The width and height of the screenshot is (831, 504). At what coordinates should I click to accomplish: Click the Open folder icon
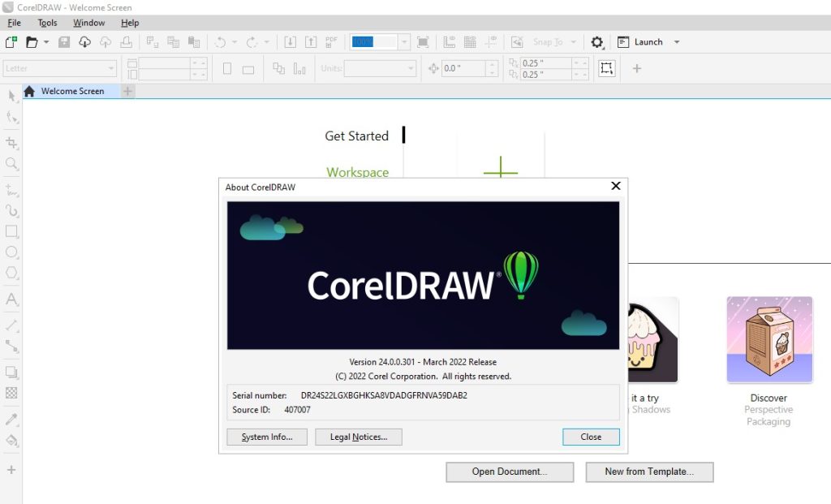pyautogui.click(x=32, y=42)
